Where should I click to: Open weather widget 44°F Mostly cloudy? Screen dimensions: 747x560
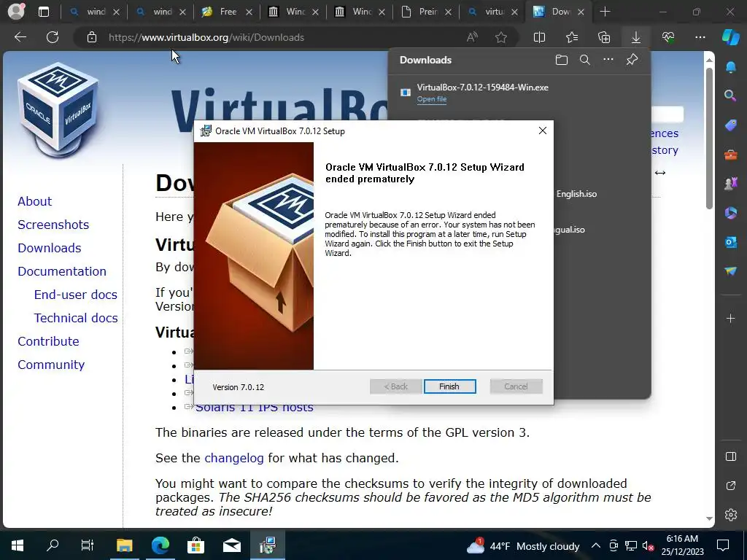click(x=522, y=545)
